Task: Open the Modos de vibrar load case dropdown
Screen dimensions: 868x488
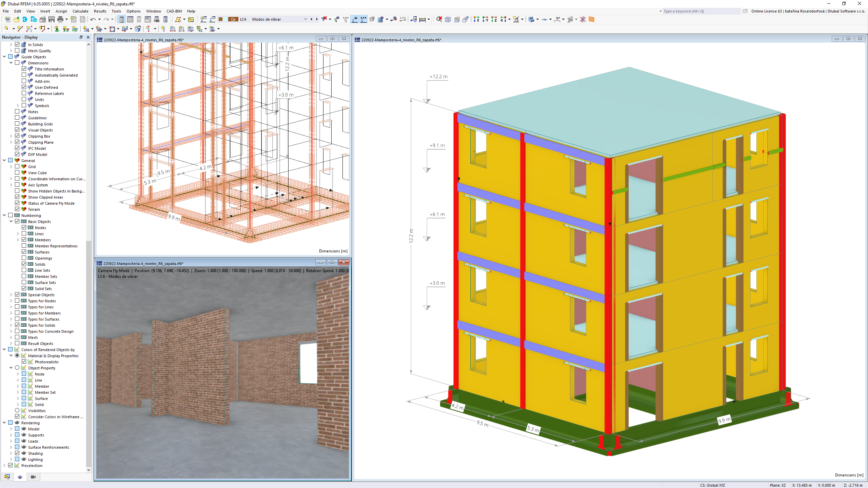Action: (305, 19)
